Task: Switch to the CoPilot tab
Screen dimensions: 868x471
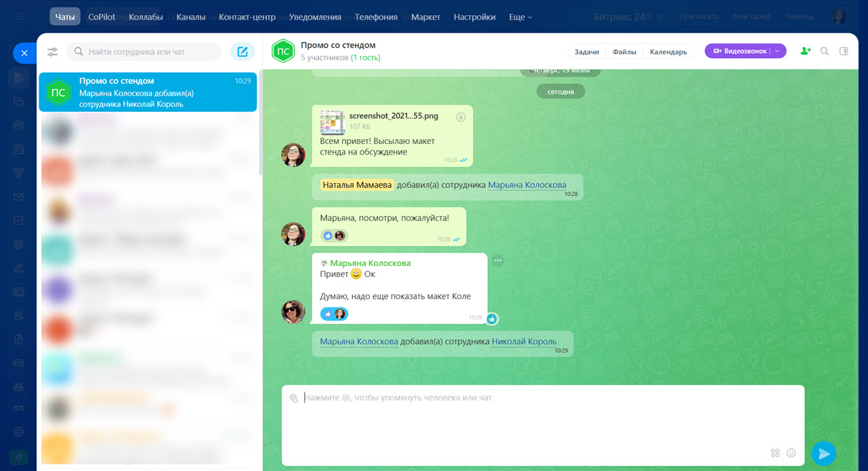Action: coord(102,17)
